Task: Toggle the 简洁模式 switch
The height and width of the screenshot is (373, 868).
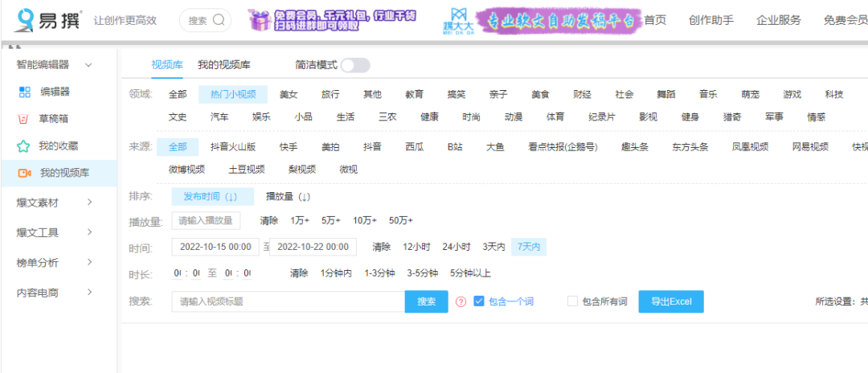Action: 355,65
